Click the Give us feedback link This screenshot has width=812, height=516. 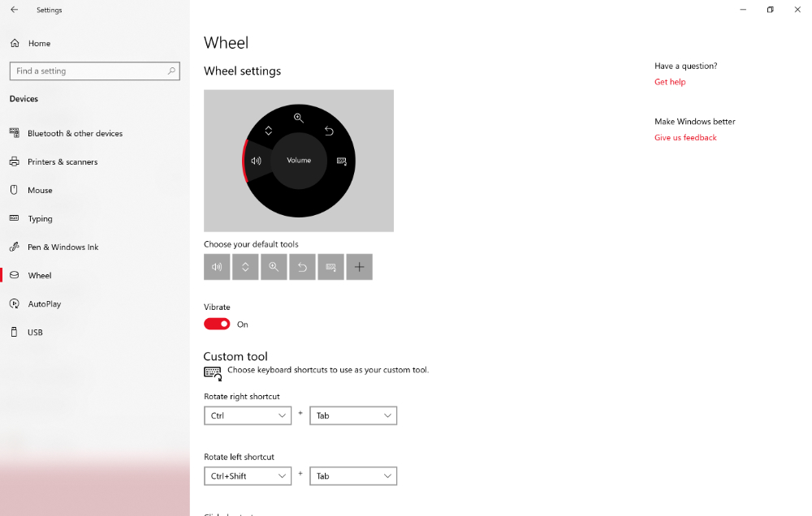(685, 137)
